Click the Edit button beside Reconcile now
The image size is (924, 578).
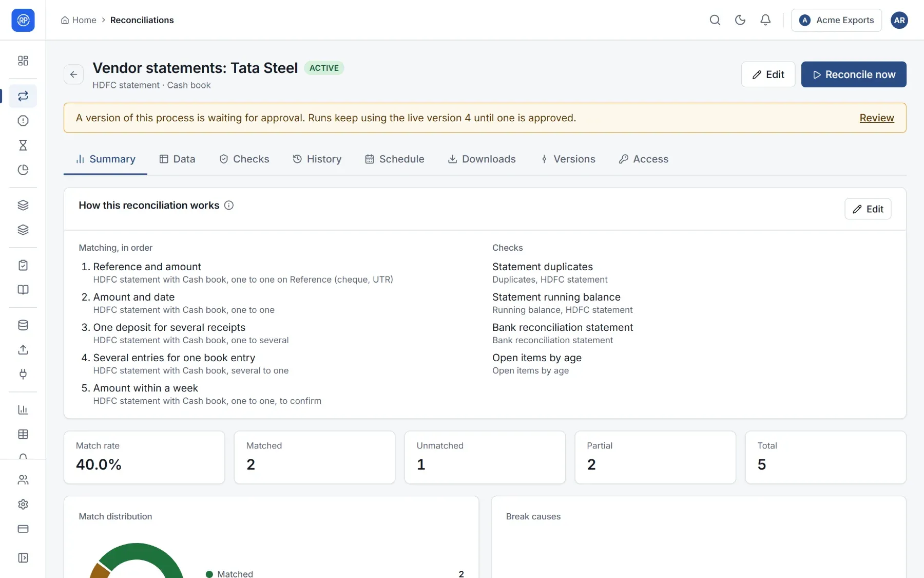(768, 74)
